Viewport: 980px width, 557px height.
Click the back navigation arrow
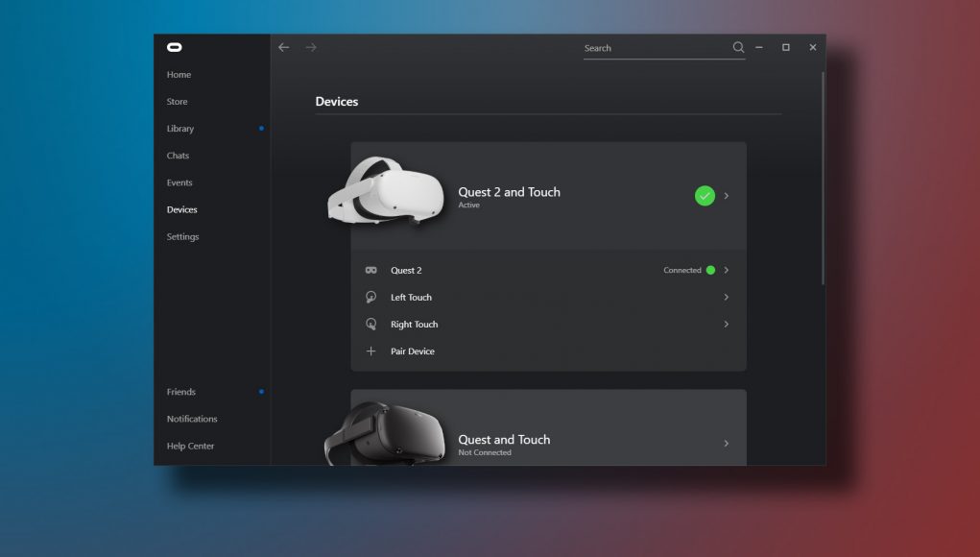tap(283, 46)
